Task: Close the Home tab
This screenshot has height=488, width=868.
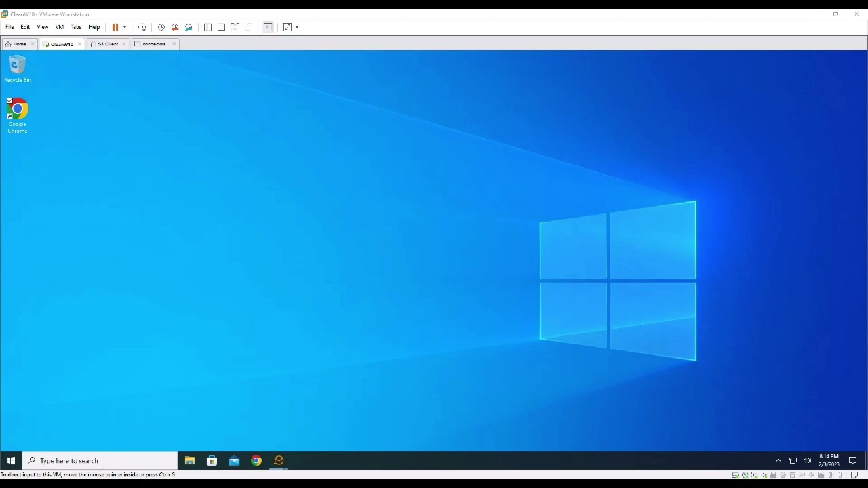Action: (33, 44)
